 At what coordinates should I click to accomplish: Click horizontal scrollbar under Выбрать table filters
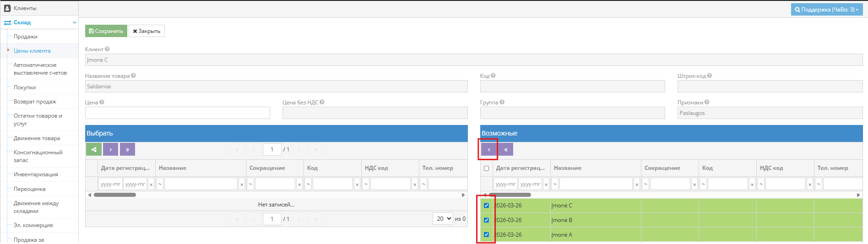click(115, 195)
